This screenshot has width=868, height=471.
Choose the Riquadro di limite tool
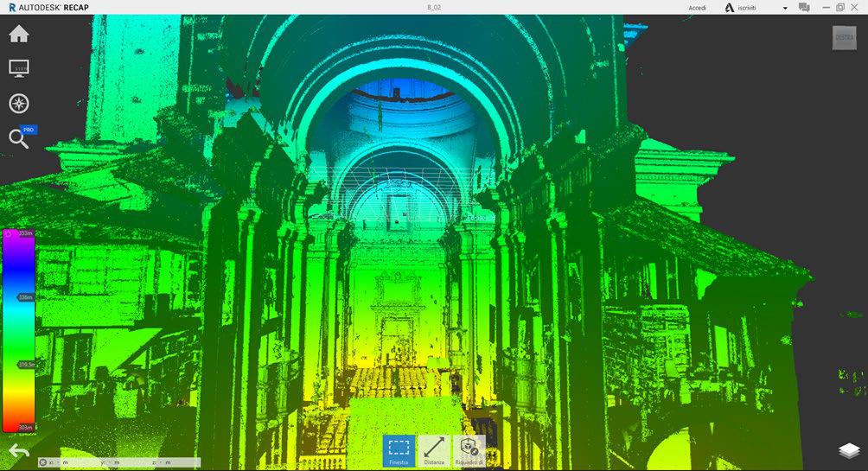469,450
